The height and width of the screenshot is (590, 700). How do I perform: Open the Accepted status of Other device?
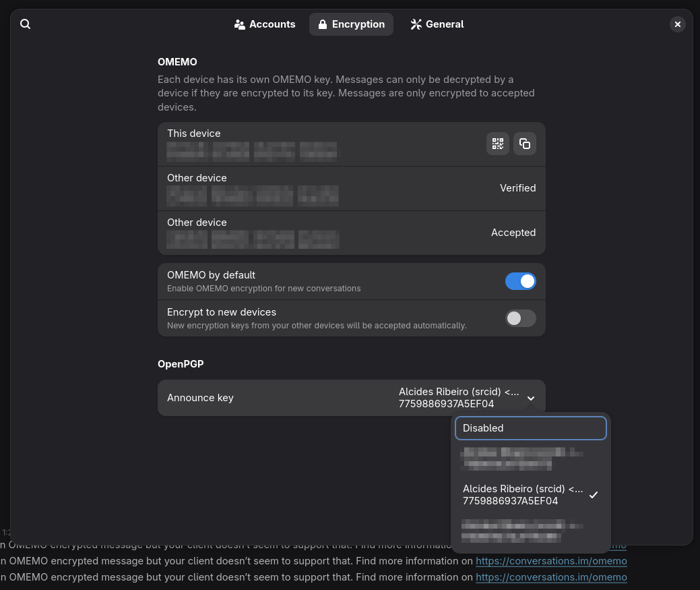[x=513, y=233]
